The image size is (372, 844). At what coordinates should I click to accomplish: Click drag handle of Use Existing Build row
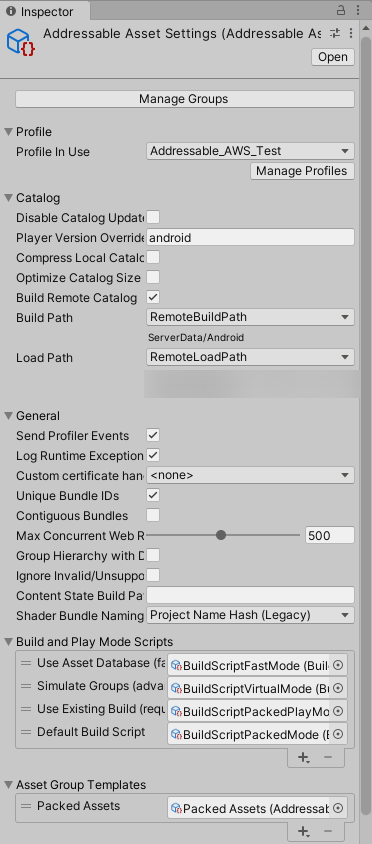coord(26,709)
